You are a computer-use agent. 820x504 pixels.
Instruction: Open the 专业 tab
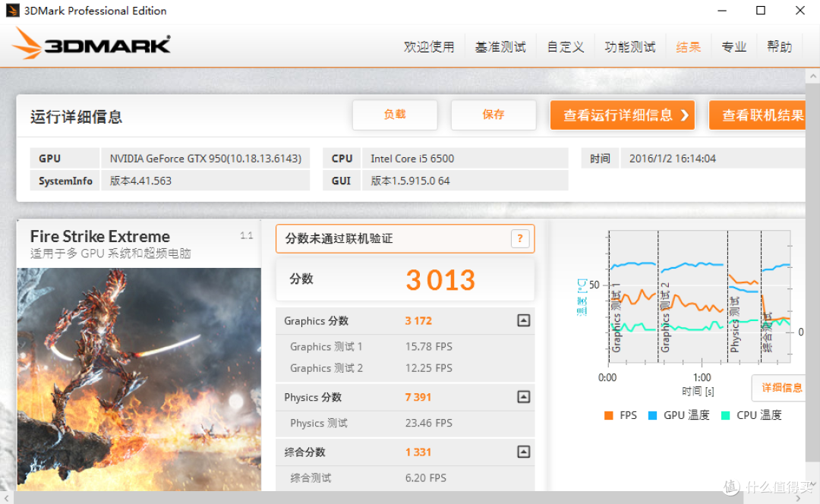(733, 47)
